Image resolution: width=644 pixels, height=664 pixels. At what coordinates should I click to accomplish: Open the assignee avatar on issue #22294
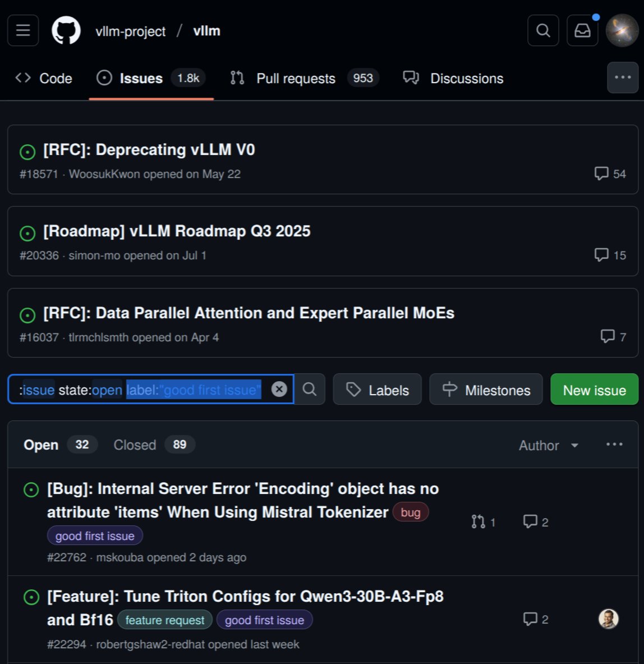coord(609,619)
